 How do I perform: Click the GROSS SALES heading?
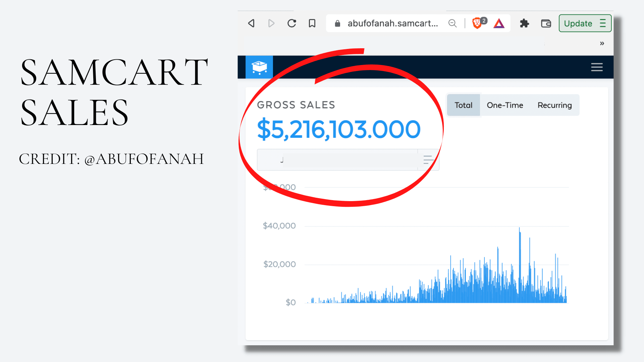[x=296, y=105]
